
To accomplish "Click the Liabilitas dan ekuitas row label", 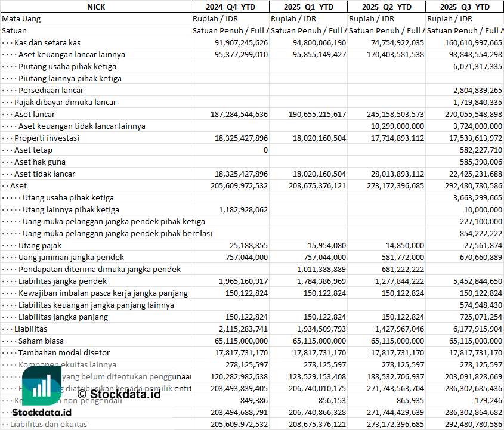I will [x=48, y=424].
